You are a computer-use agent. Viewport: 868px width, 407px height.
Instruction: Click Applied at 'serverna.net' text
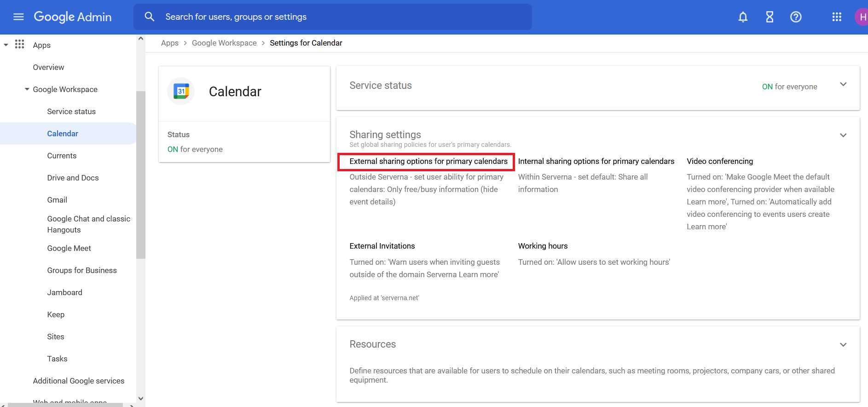384,298
